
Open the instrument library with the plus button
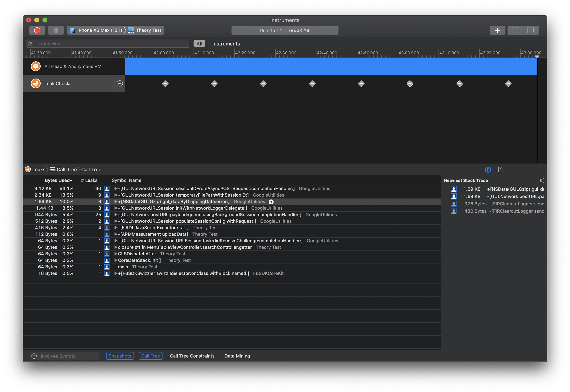click(x=497, y=30)
